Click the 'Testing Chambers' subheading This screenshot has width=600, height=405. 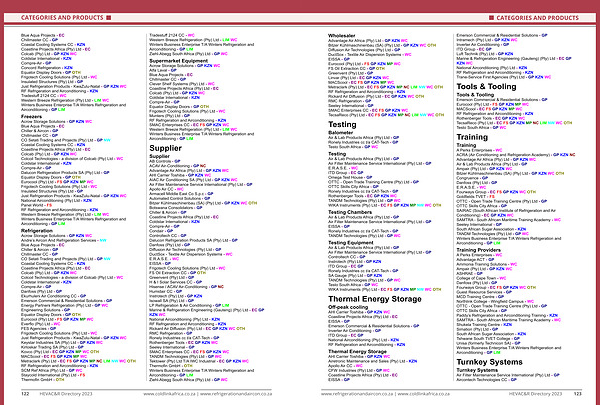point(350,212)
